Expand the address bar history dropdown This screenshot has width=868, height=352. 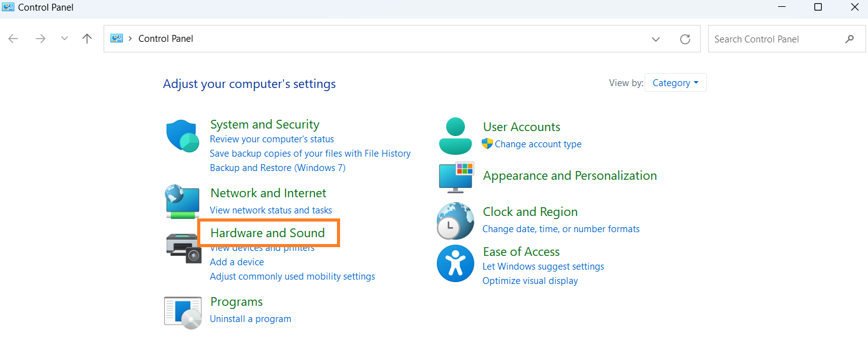pyautogui.click(x=656, y=39)
